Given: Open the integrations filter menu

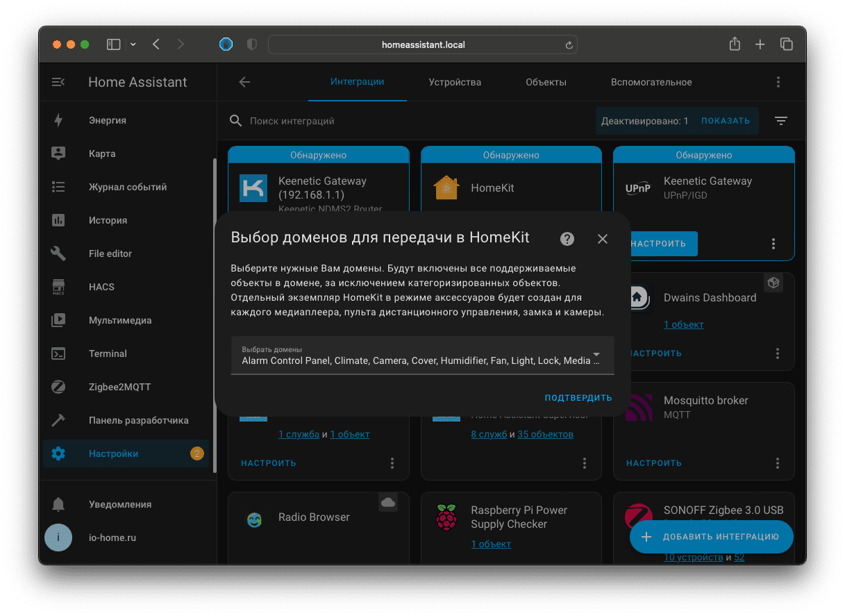Looking at the screenshot, I should coord(781,121).
